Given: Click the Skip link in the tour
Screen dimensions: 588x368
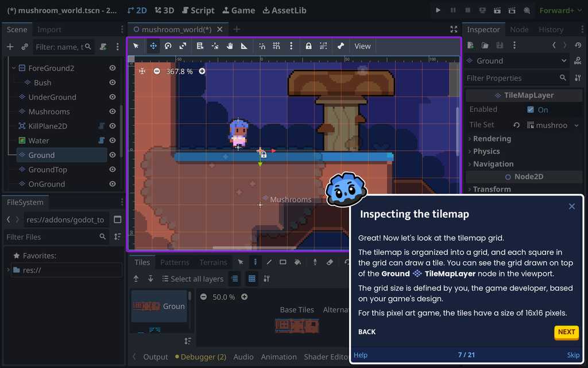Looking at the screenshot, I should [x=573, y=355].
